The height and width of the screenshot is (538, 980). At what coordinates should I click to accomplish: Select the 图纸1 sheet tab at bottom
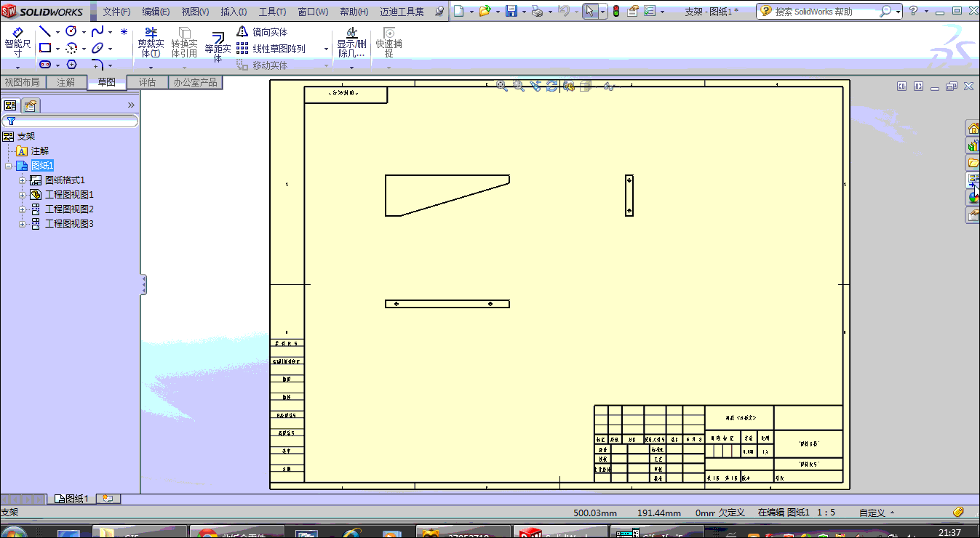(71, 499)
